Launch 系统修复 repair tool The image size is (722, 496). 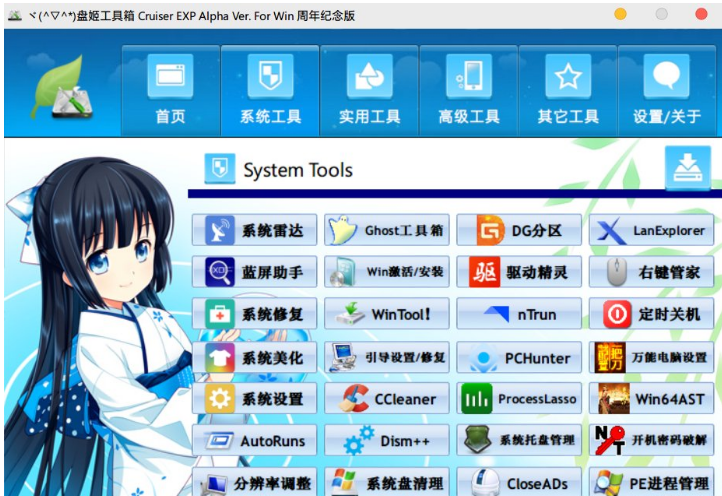[x=255, y=314]
